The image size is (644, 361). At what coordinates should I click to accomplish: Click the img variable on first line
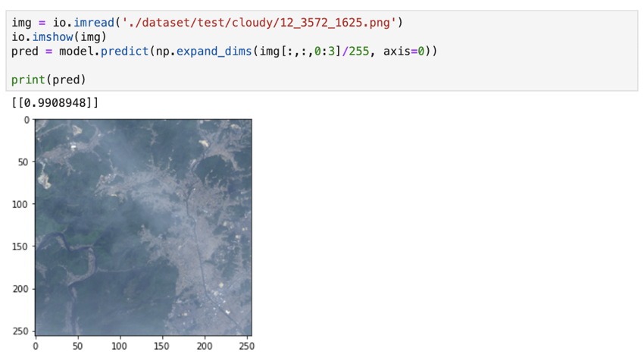21,22
